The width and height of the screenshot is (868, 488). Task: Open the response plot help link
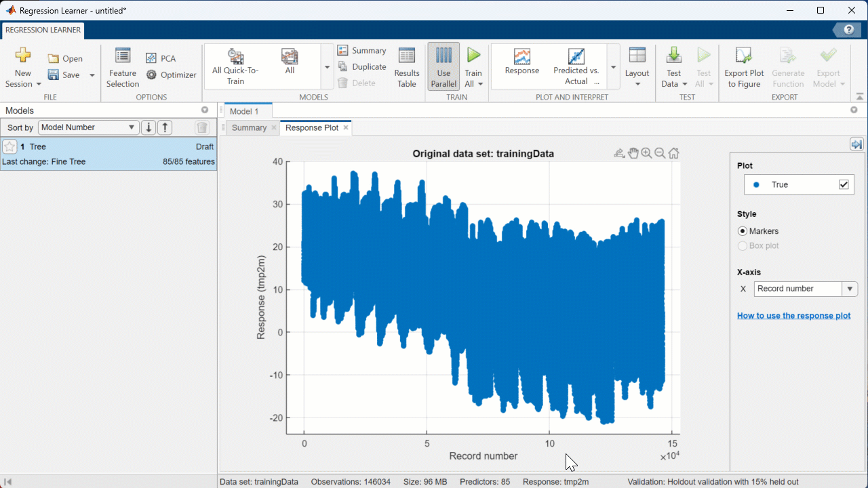(x=793, y=316)
